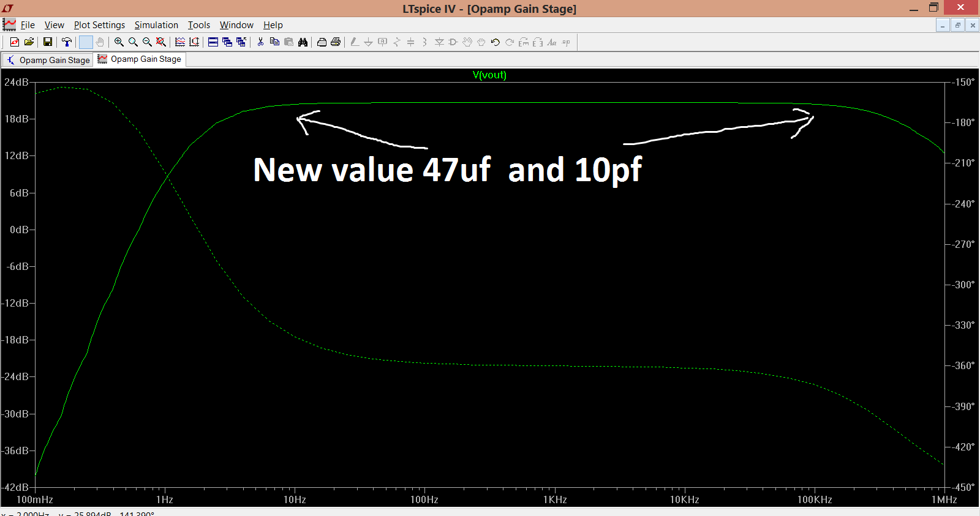The height and width of the screenshot is (516, 980).
Task: Save the plot with the floppy icon
Action: pyautogui.click(x=48, y=42)
